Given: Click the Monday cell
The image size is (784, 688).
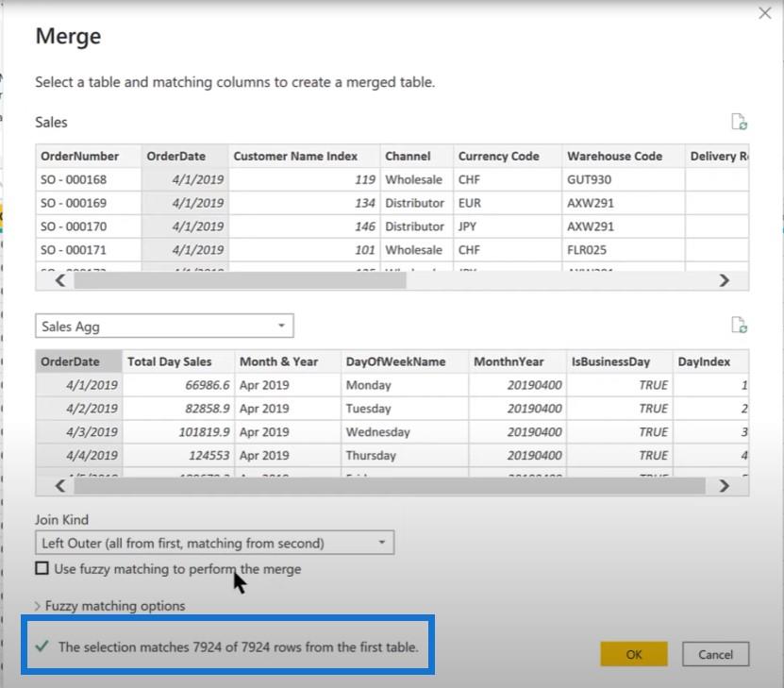Looking at the screenshot, I should point(405,385).
